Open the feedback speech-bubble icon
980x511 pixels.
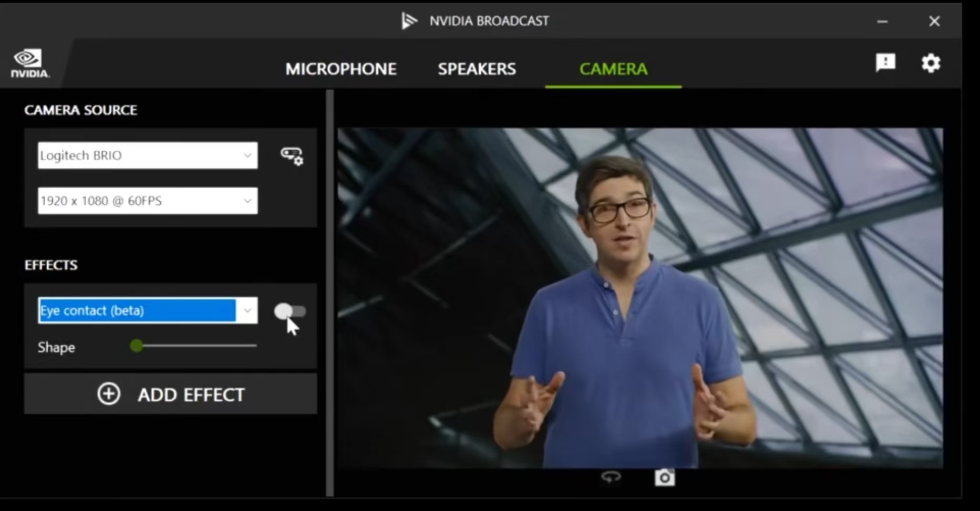tap(885, 63)
